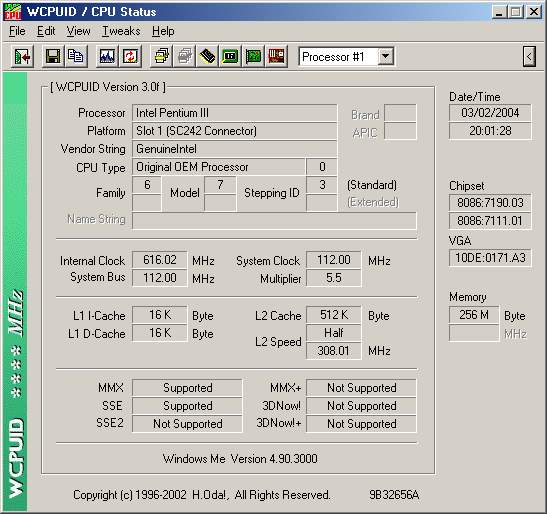Click the memory chip toolbar icon
The height and width of the screenshot is (514, 547).
pyautogui.click(x=207, y=56)
